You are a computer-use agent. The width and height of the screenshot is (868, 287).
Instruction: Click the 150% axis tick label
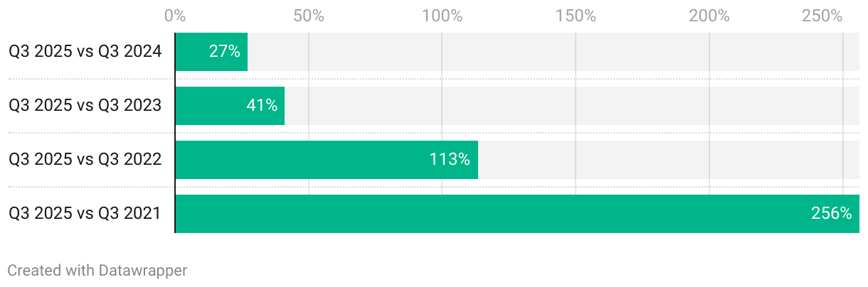[576, 16]
